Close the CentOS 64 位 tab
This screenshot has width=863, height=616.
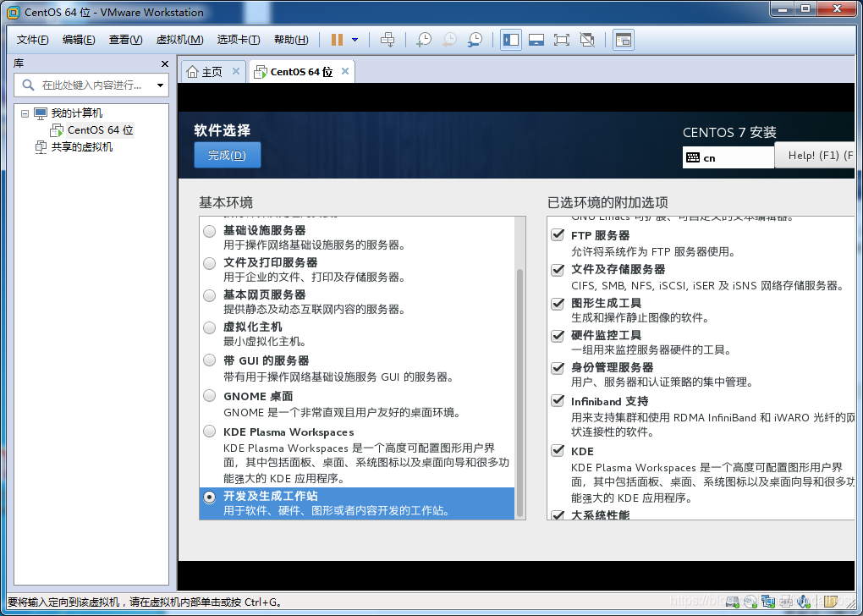[x=345, y=71]
